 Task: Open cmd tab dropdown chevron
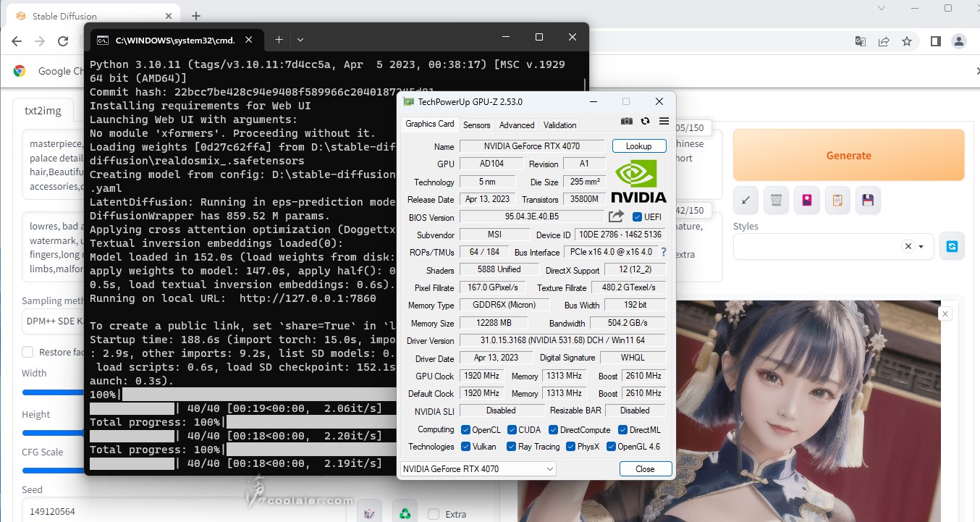coord(300,39)
